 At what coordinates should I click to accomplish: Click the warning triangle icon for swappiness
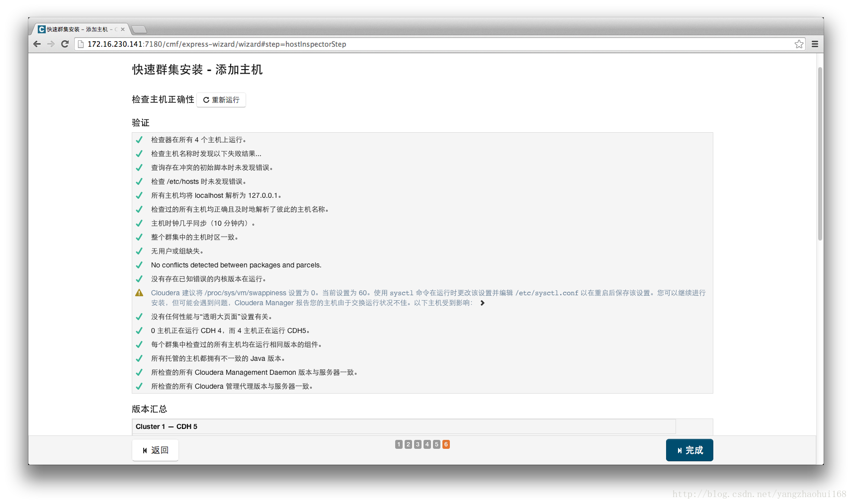point(139,293)
